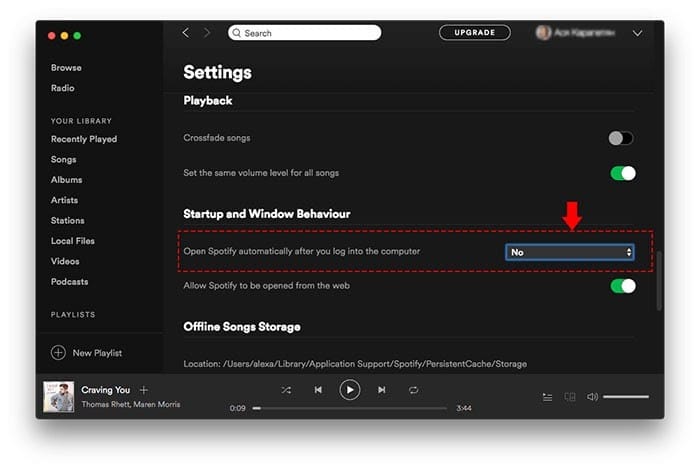The width and height of the screenshot is (700, 470).
Task: Click the Settings page heading
Action: (x=217, y=72)
